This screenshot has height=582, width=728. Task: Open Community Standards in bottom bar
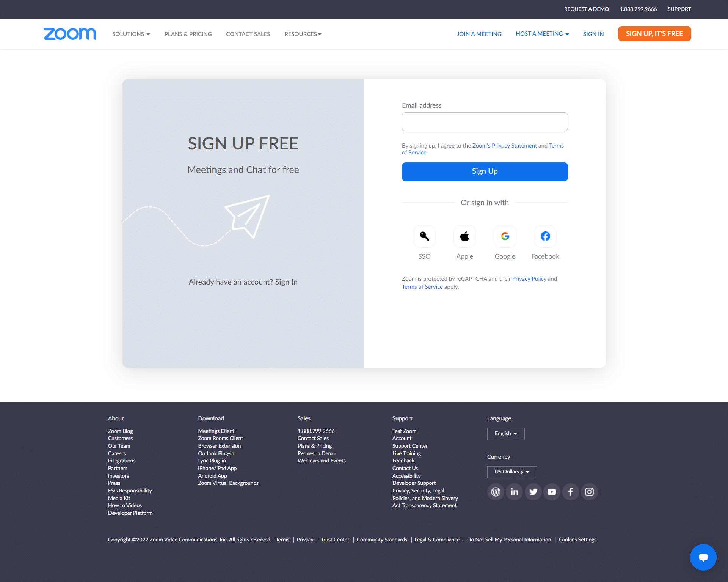point(382,540)
